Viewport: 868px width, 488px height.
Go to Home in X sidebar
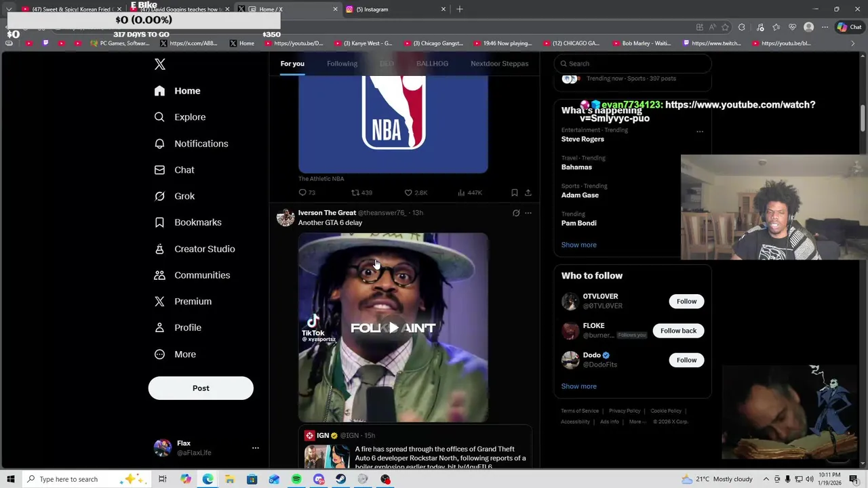coord(177,91)
